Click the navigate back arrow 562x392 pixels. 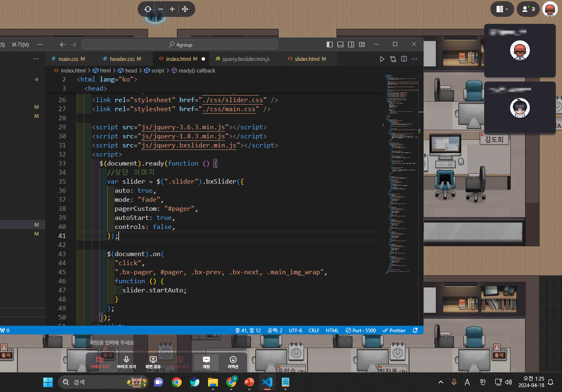(x=63, y=44)
